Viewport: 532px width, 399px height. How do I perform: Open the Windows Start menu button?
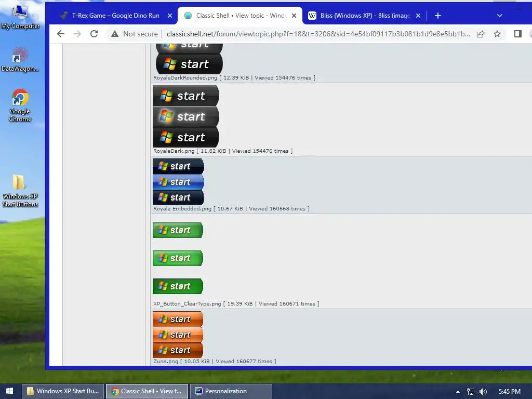click(x=9, y=391)
